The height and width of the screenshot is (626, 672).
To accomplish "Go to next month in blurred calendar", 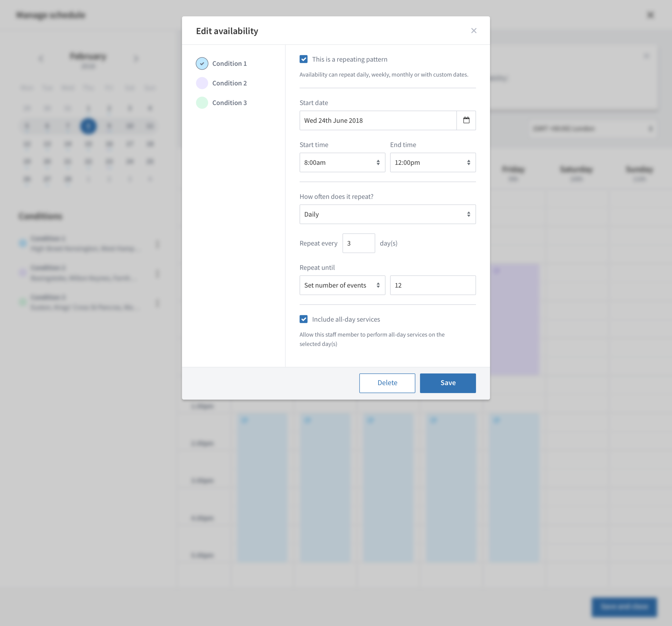I will tap(136, 59).
